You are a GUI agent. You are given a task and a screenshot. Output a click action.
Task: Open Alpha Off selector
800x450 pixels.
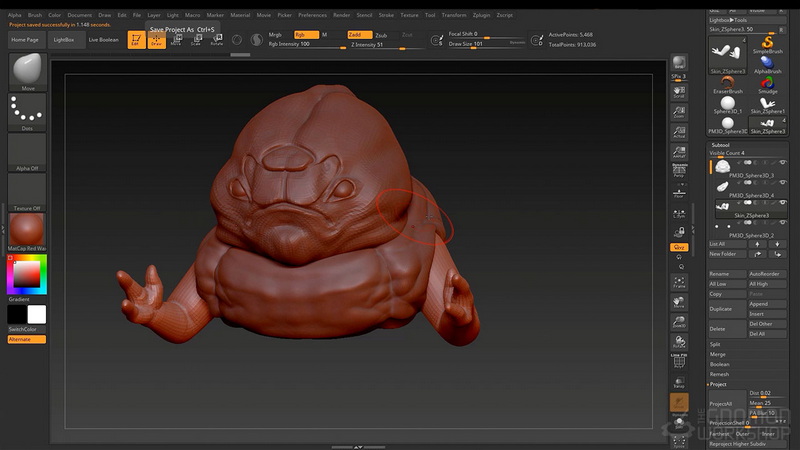[x=27, y=152]
